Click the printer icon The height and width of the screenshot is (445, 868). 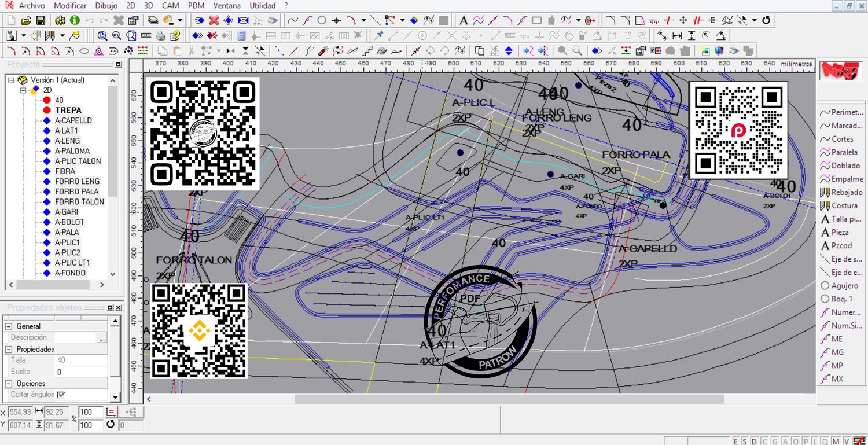point(160,35)
